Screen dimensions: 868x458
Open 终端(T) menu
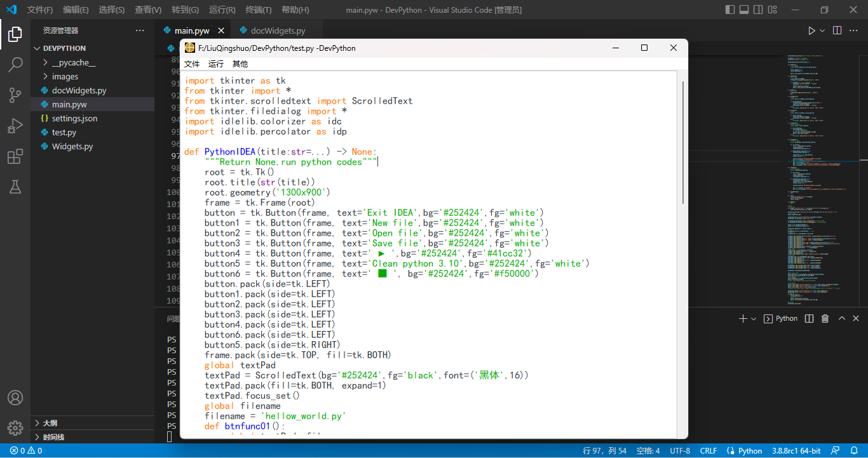point(258,10)
